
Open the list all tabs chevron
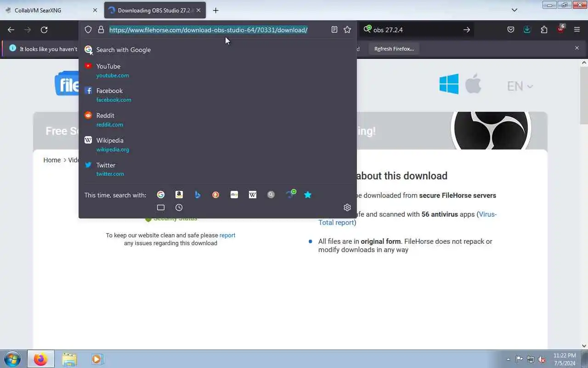point(514,10)
